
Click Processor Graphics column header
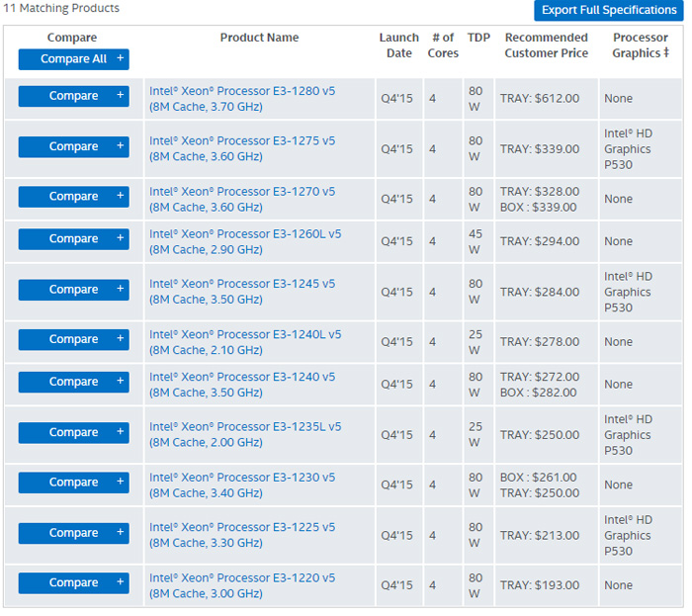tap(641, 45)
